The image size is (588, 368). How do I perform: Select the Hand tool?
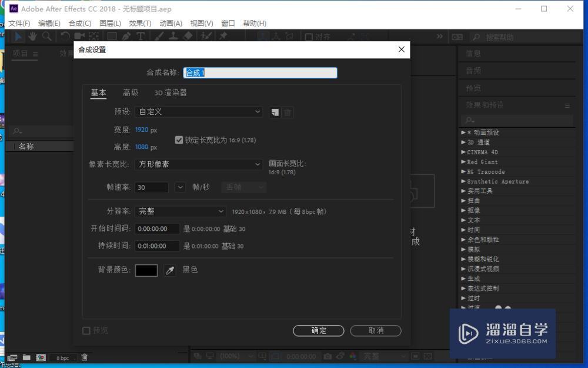(32, 37)
